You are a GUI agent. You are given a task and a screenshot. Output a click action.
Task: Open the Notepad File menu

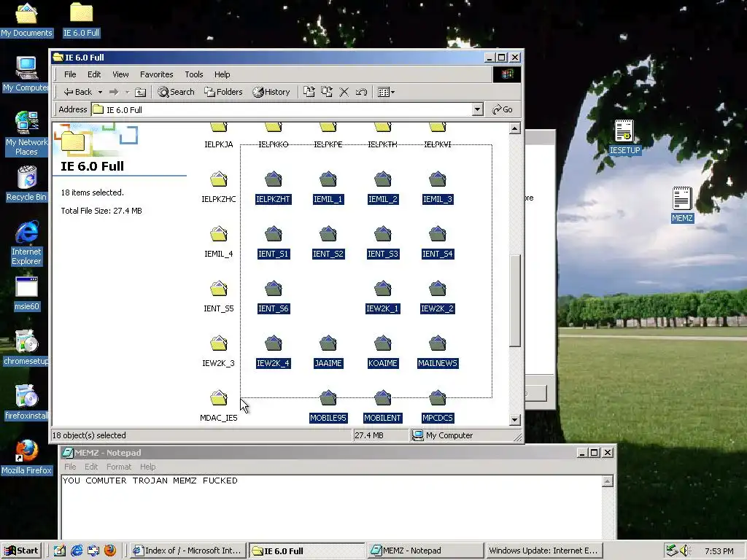point(70,467)
